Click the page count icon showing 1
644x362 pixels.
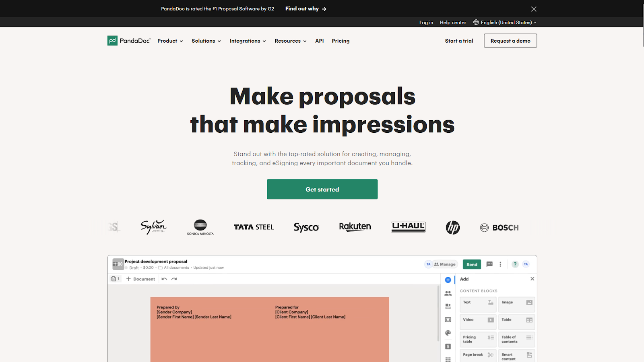click(115, 279)
